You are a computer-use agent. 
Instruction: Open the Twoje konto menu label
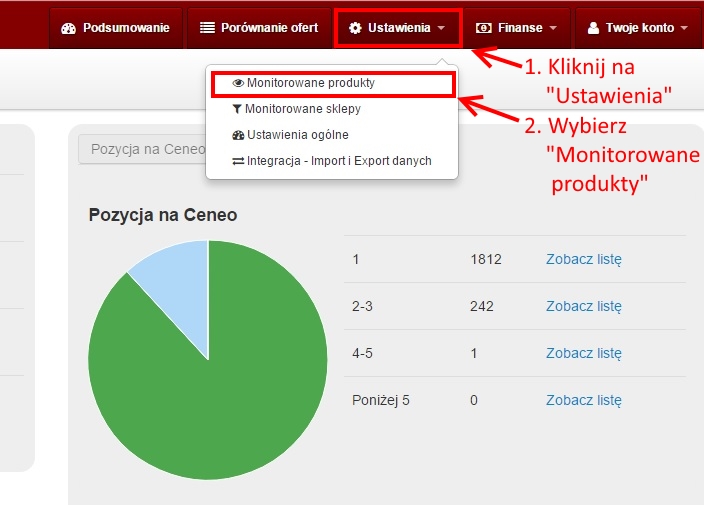coord(640,28)
